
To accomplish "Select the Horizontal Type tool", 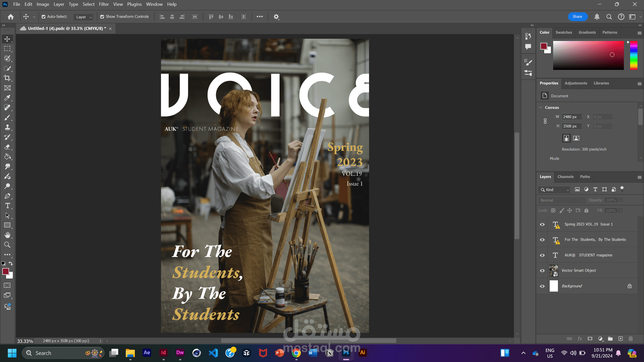I will [x=7, y=206].
